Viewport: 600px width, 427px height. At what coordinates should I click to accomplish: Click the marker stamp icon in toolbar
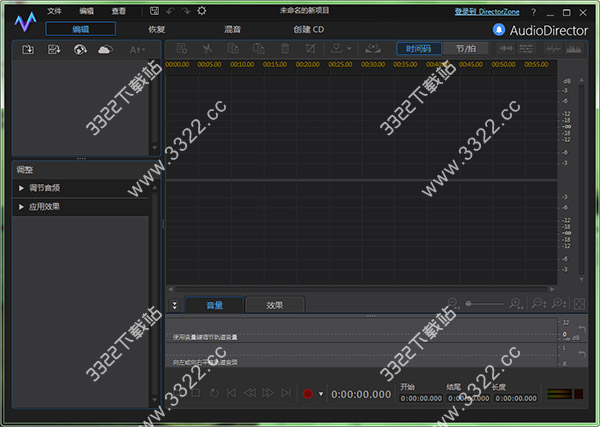pyautogui.click(x=336, y=48)
